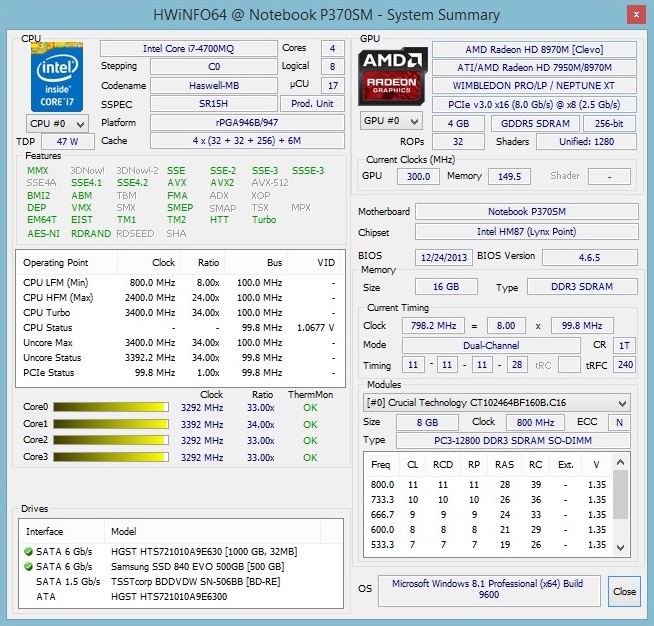Click the Operating Point column header
Image resolution: width=654 pixels, height=626 pixels.
tap(67, 263)
